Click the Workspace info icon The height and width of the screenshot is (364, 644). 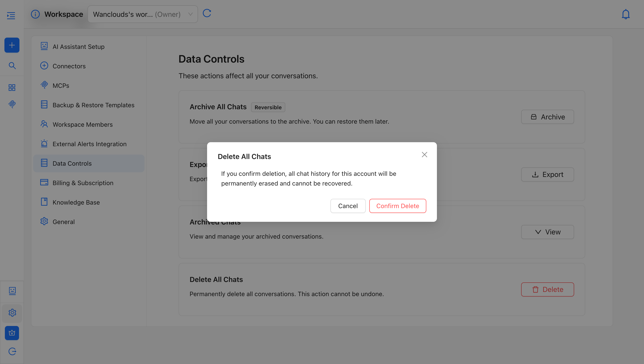click(x=35, y=14)
